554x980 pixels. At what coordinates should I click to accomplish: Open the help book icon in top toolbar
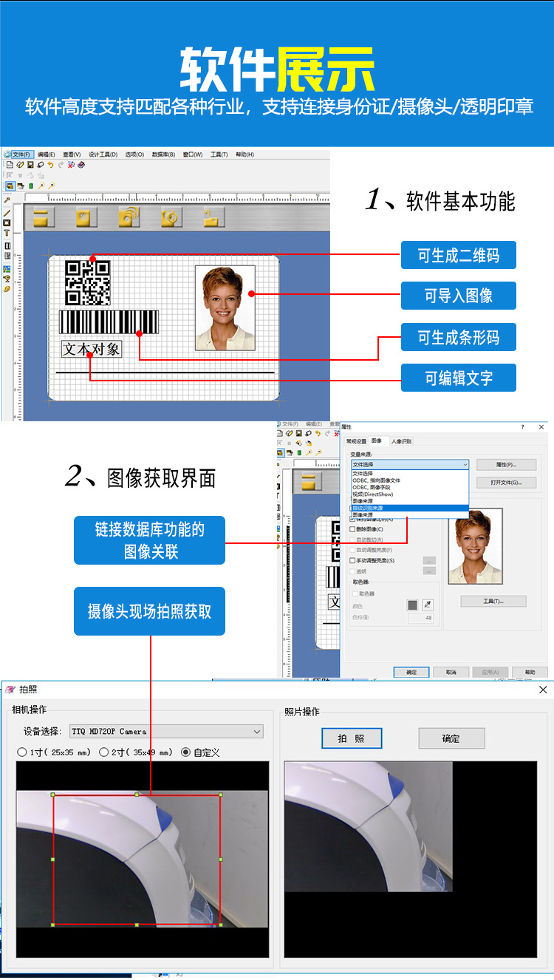point(81,165)
